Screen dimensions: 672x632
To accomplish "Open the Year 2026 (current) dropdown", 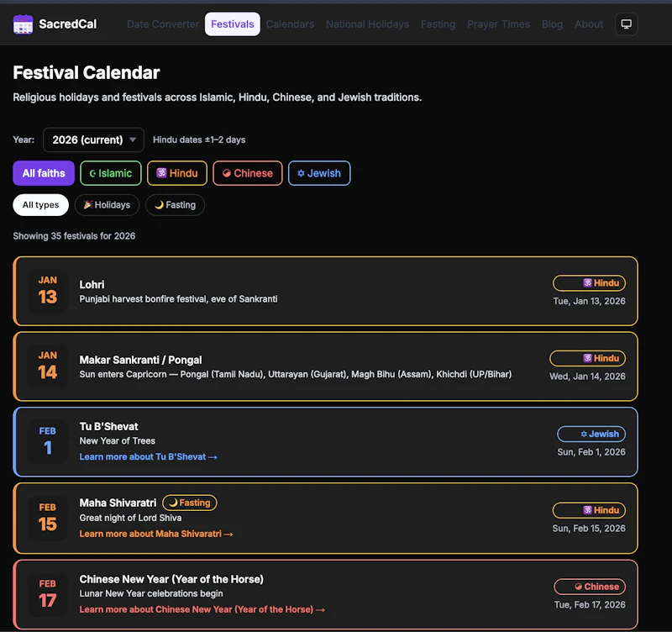I will pyautogui.click(x=93, y=140).
